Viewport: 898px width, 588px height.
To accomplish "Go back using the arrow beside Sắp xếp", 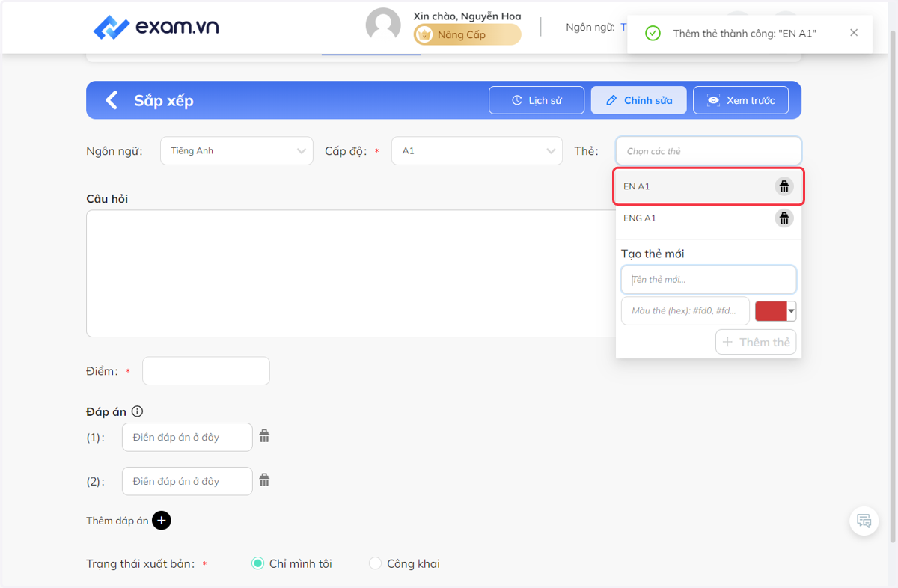I will click(x=111, y=100).
